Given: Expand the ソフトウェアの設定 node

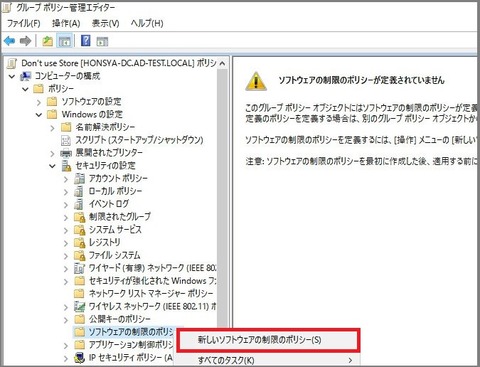Looking at the screenshot, I should (39, 102).
